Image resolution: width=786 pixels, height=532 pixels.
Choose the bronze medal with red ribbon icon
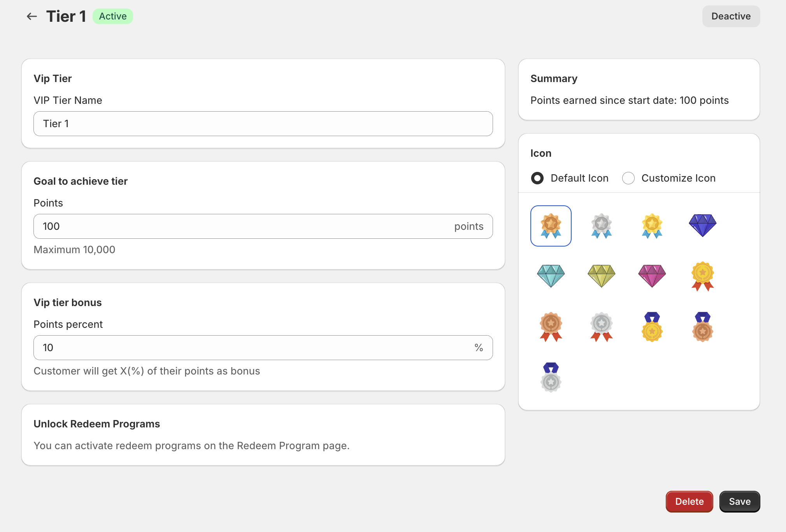point(551,327)
